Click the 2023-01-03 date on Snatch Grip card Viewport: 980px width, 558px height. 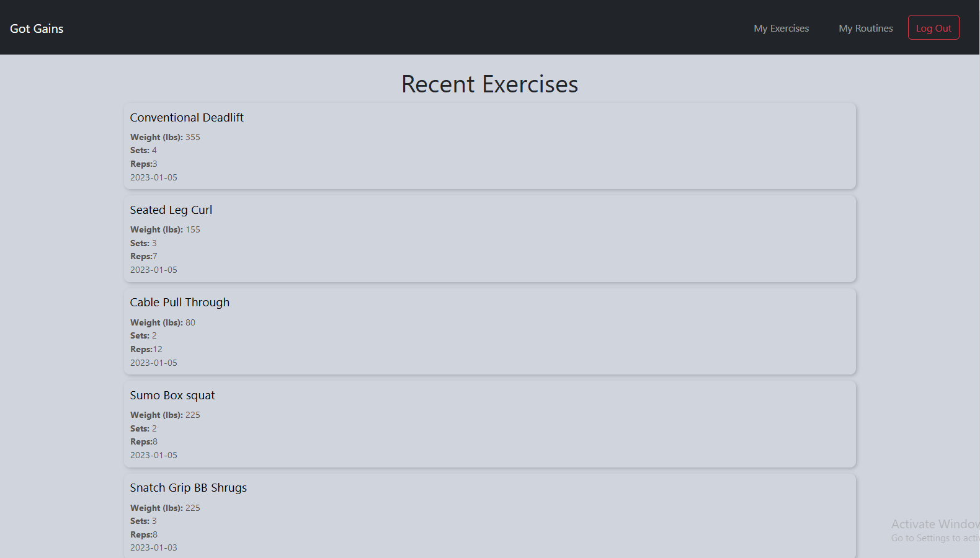tap(154, 547)
